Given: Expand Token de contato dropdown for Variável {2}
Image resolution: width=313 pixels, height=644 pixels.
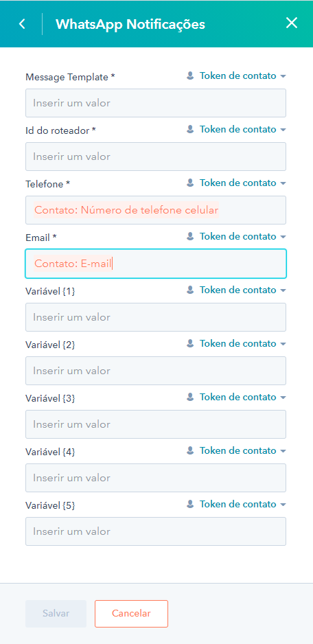Looking at the screenshot, I should tap(242, 343).
